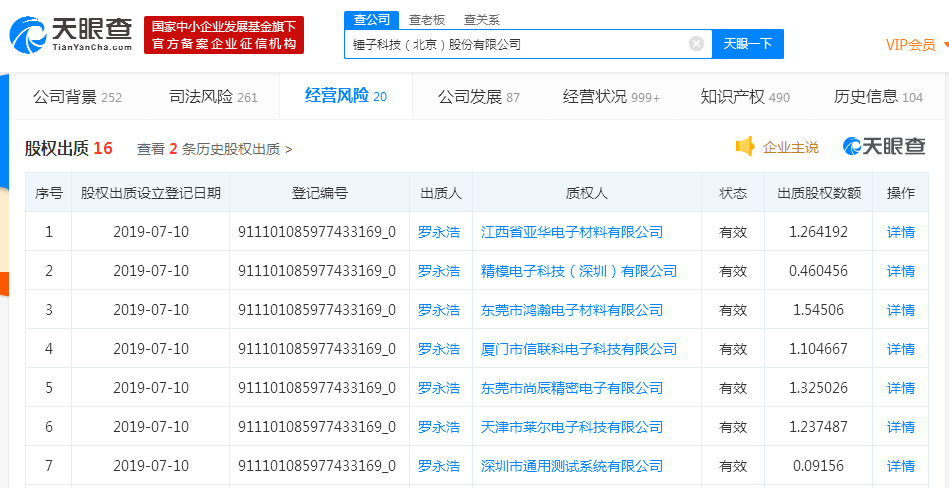Viewport: 949px width, 488px height.
Task: Open 江西省亚华电子材料有限公司 link
Action: point(572,232)
